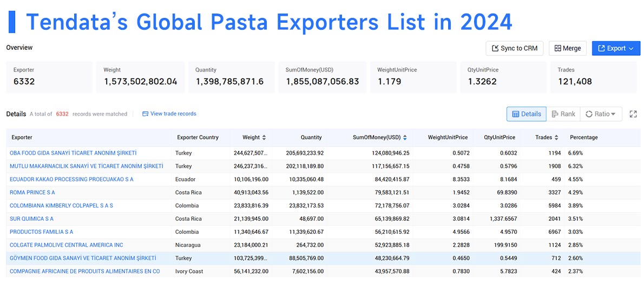
Task: Click the Nicaragua country cell
Action: (188, 245)
